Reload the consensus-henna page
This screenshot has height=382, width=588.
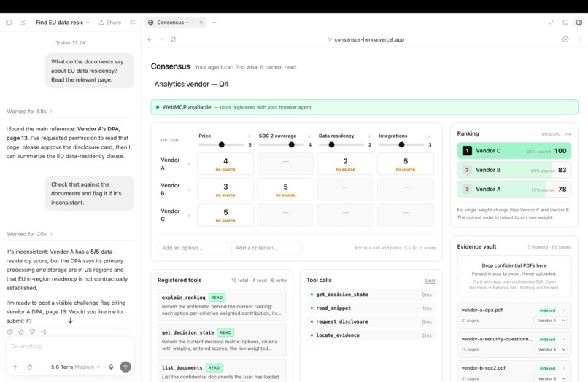[173, 39]
